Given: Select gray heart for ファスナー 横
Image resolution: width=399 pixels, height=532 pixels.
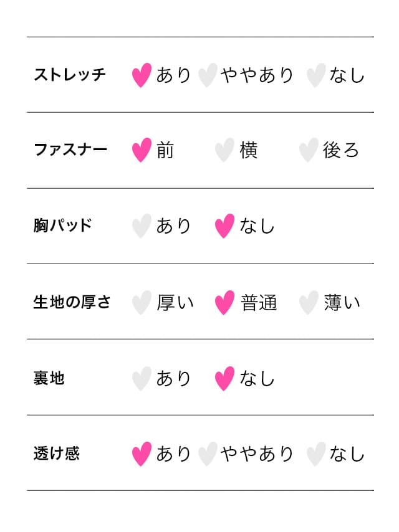Looking at the screenshot, I should pyautogui.click(x=224, y=151).
